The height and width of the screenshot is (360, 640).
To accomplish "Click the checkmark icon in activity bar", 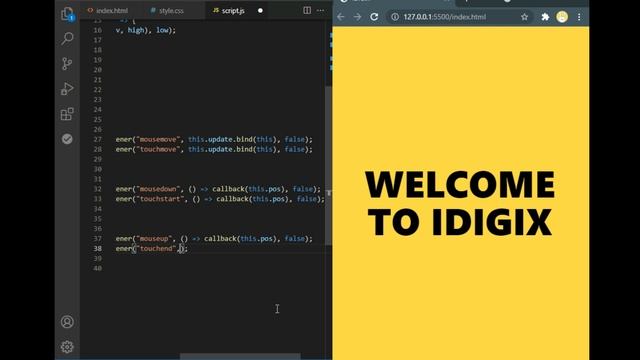I will (67, 139).
